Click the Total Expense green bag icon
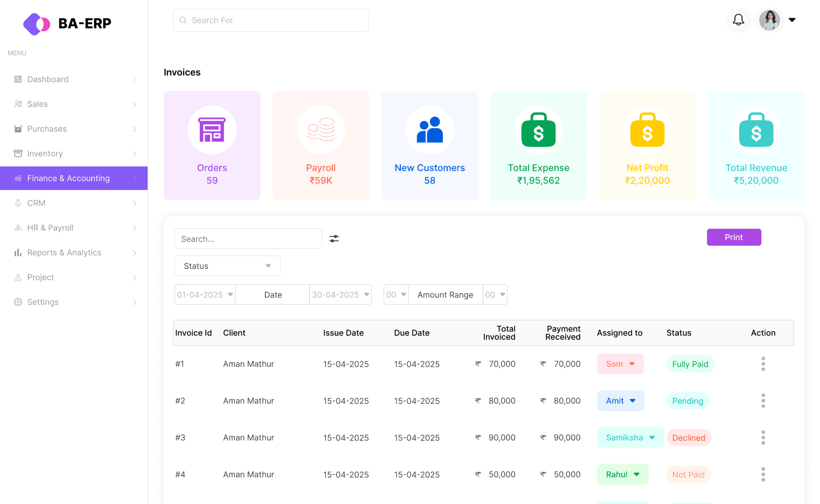820x504 pixels. pyautogui.click(x=538, y=130)
